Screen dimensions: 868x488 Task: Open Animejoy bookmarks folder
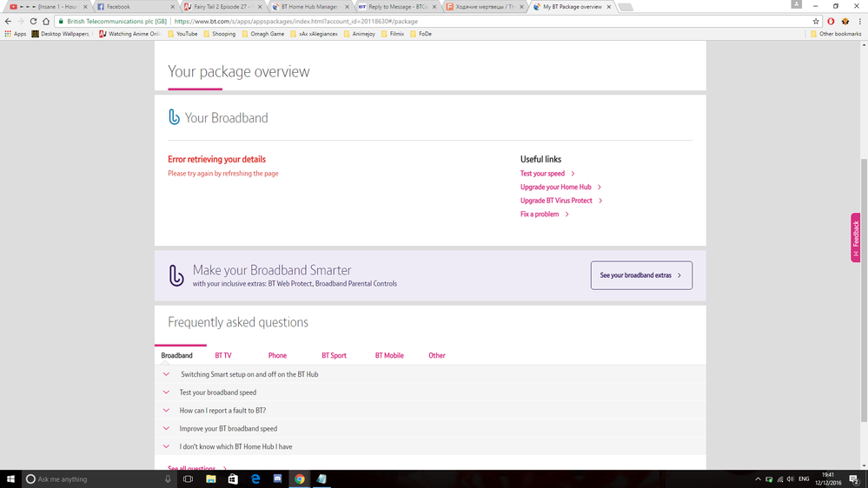coord(359,34)
